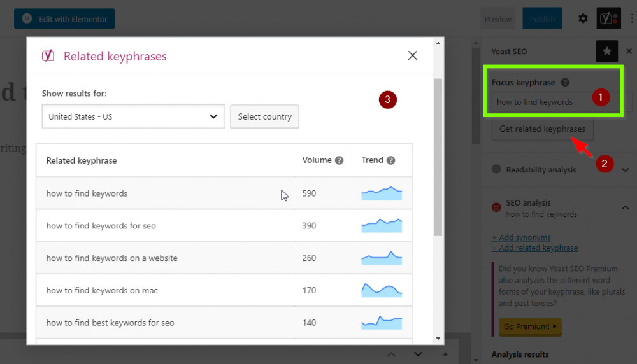Viewport: 637px width, 364px height.
Task: Click modal scrollbar down arrow
Action: pos(438,338)
